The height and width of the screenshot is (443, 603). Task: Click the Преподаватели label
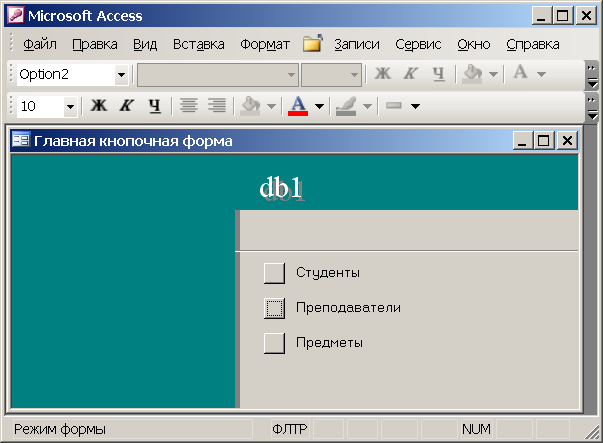coord(348,307)
